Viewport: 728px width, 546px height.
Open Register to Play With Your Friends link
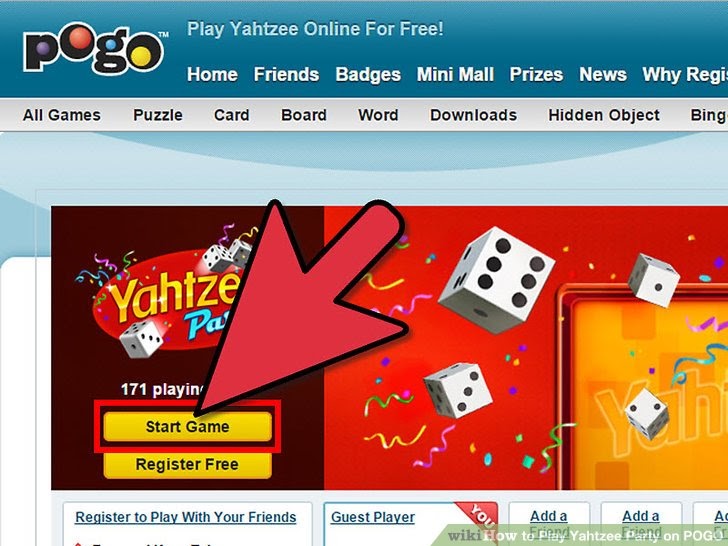point(186,517)
